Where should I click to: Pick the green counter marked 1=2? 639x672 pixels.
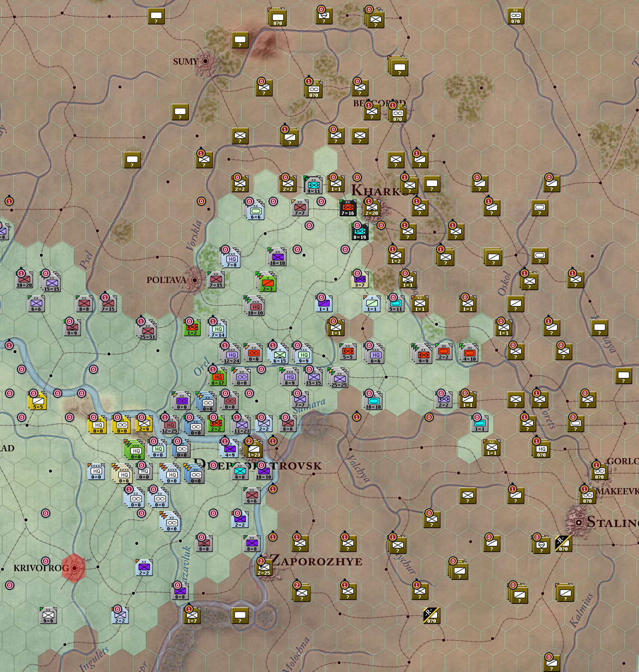[192, 327]
